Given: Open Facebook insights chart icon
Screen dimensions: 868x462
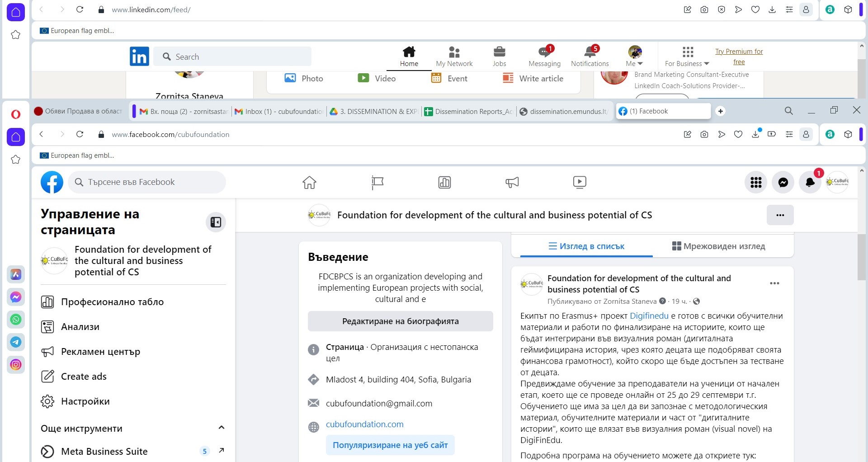Looking at the screenshot, I should click(x=444, y=182).
